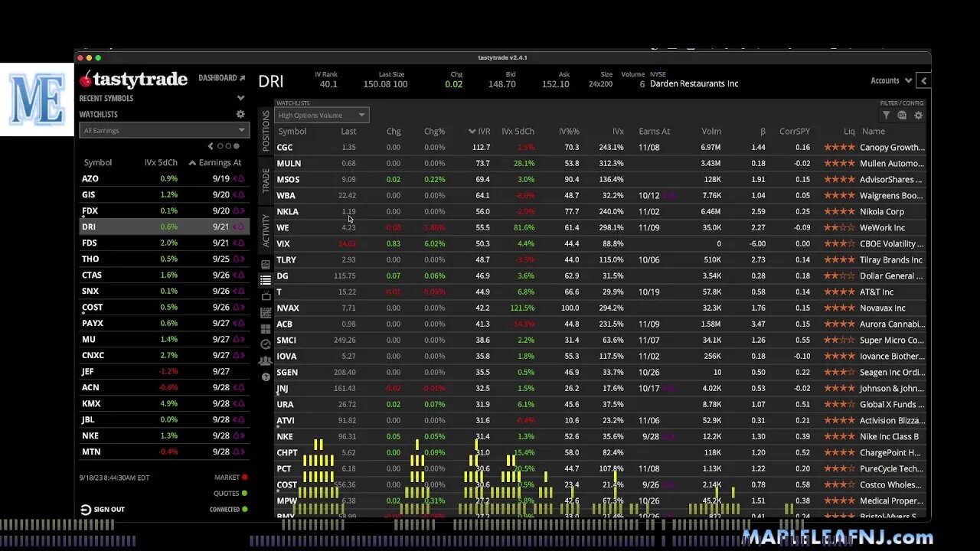This screenshot has height=551, width=980.
Task: Sort the main table by the β column header
Action: (x=763, y=132)
